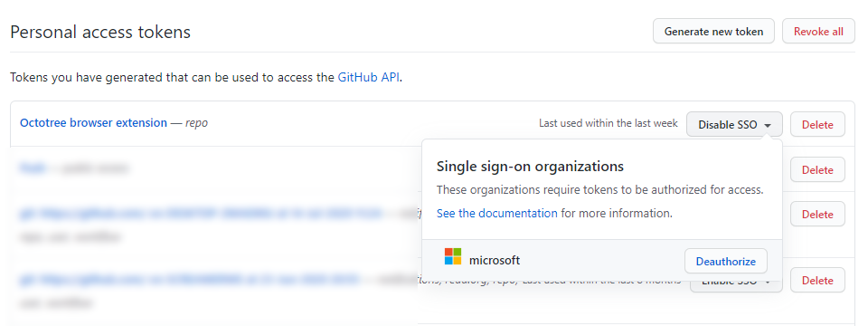Click the Microsoft organization logo
868x326 pixels.
coord(453,256)
